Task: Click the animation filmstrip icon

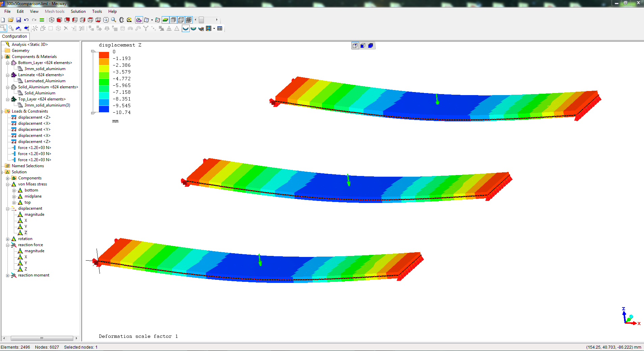Action: click(209, 28)
